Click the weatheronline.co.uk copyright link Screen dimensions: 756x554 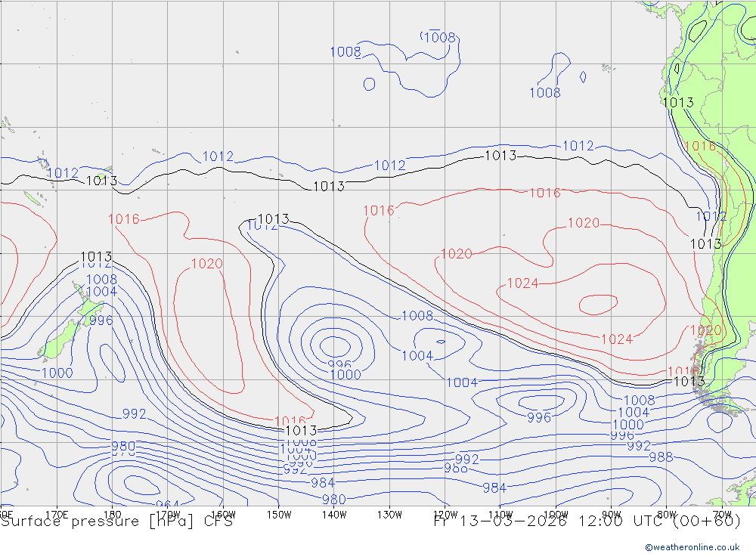[692, 547]
